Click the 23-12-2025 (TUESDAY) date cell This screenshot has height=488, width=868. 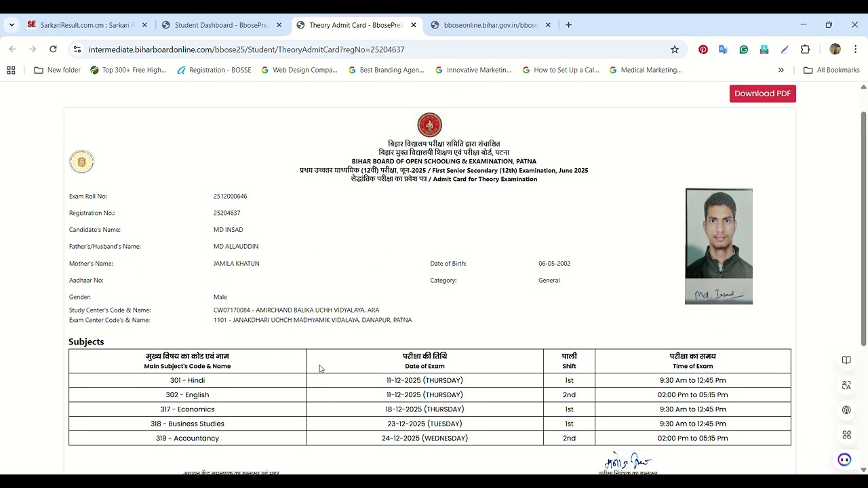[x=425, y=424]
